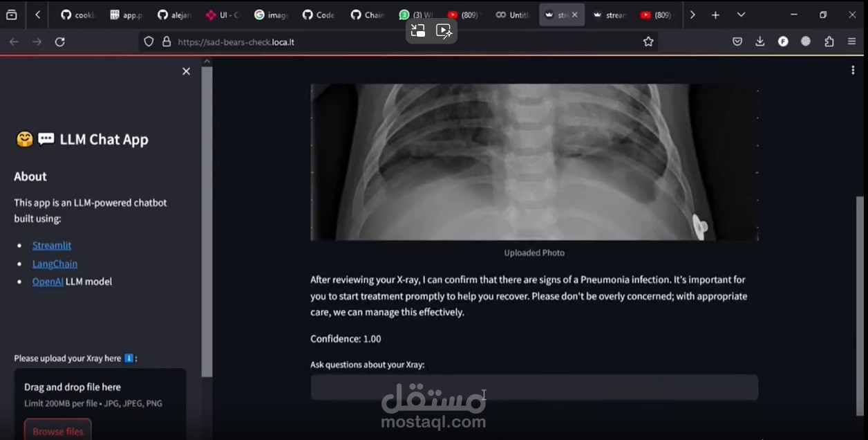This screenshot has height=440, width=868.
Task: Open a new tab with the plus button
Action: coord(715,15)
